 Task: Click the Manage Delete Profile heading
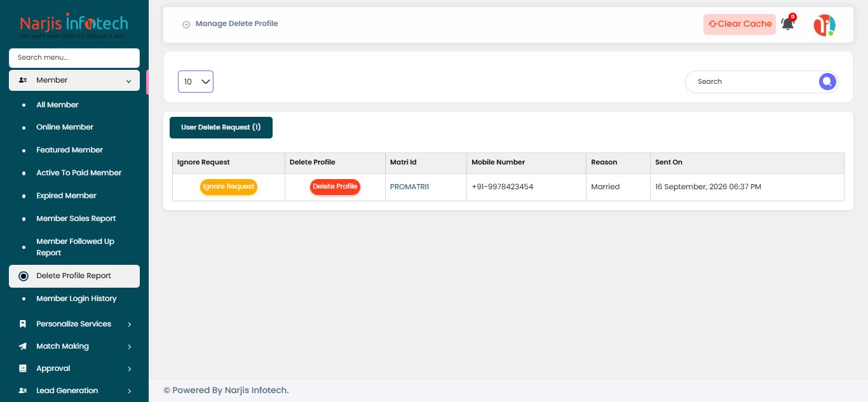pos(236,23)
